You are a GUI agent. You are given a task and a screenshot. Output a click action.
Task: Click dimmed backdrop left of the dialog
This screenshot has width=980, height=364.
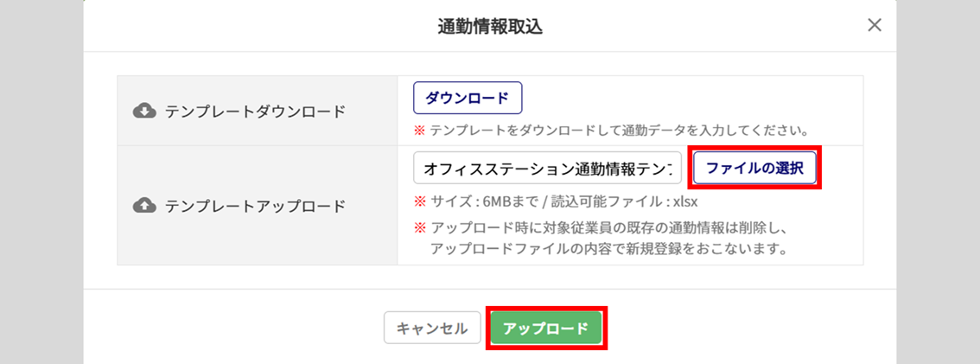(41, 182)
